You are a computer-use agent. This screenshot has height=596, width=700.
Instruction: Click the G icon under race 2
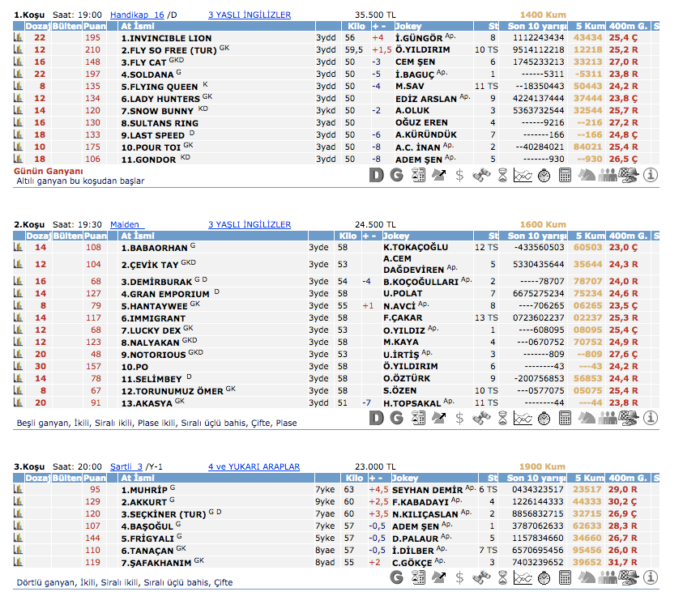point(396,418)
